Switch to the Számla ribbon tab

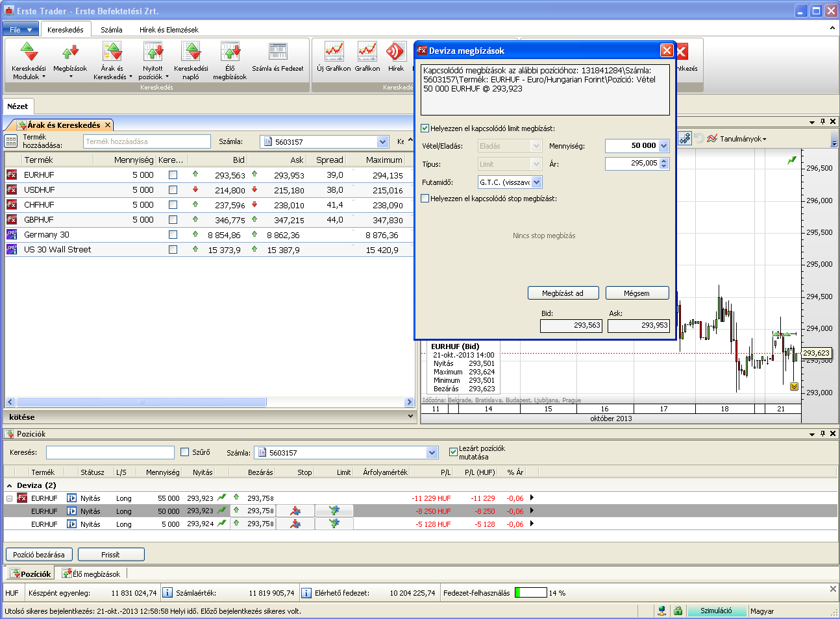tap(112, 30)
